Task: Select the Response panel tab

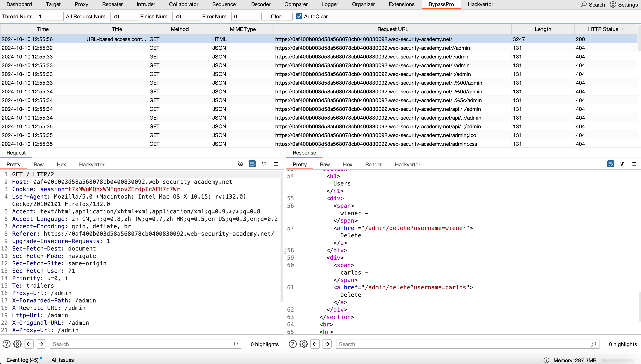Action: pyautogui.click(x=304, y=153)
